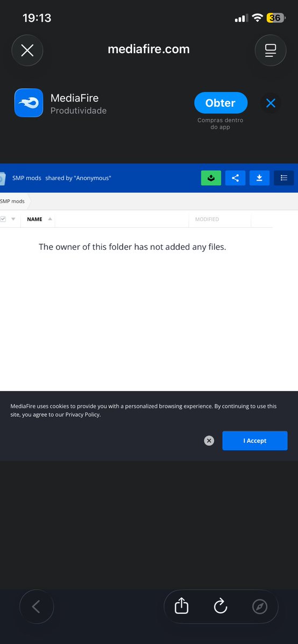Sort by the MODIFIED column header

click(207, 219)
